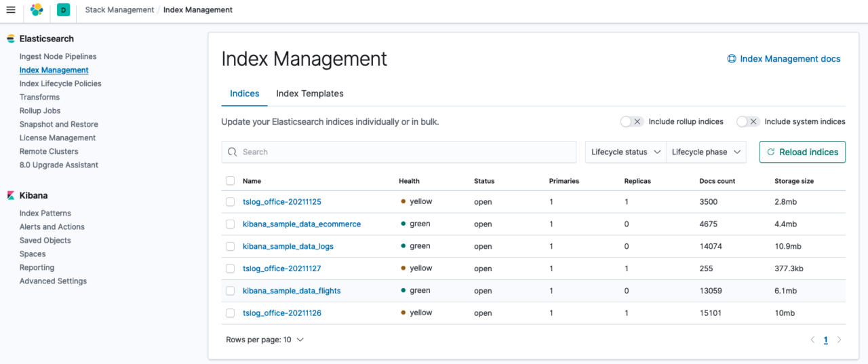The width and height of the screenshot is (868, 364).
Task: Open the kibana_sample_data_ecommerce index link
Action: (x=302, y=224)
